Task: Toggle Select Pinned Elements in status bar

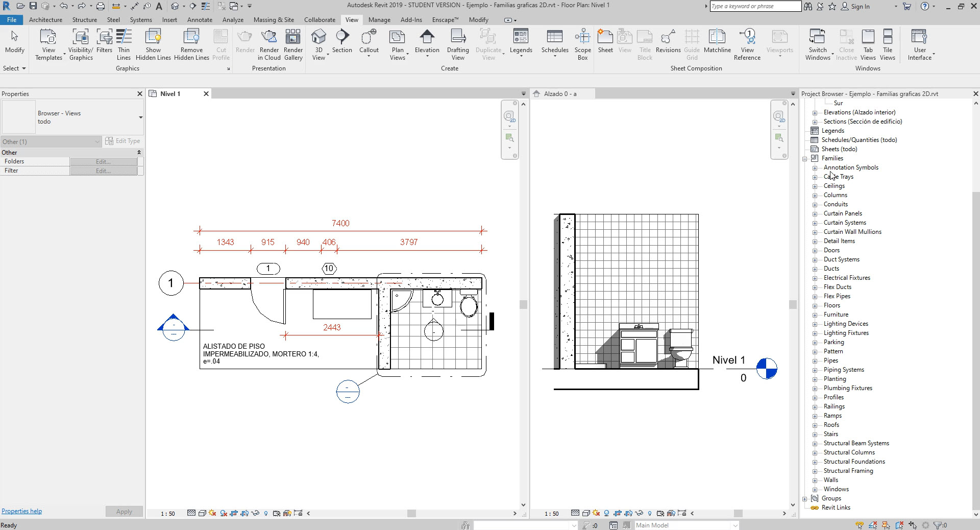Action: (x=886, y=525)
